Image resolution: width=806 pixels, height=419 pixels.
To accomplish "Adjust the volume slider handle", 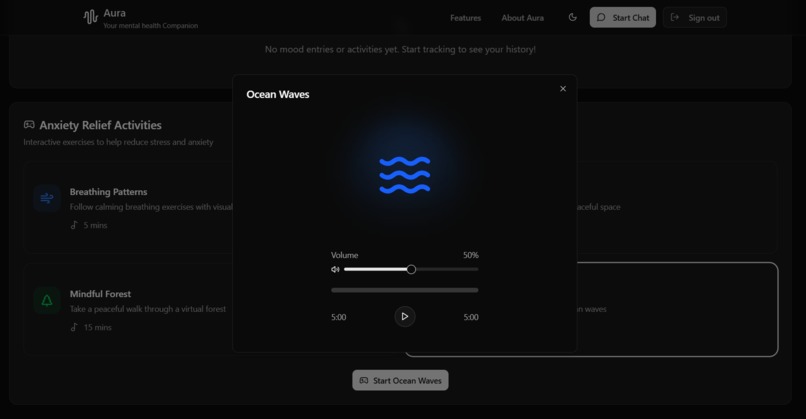I will tap(411, 269).
